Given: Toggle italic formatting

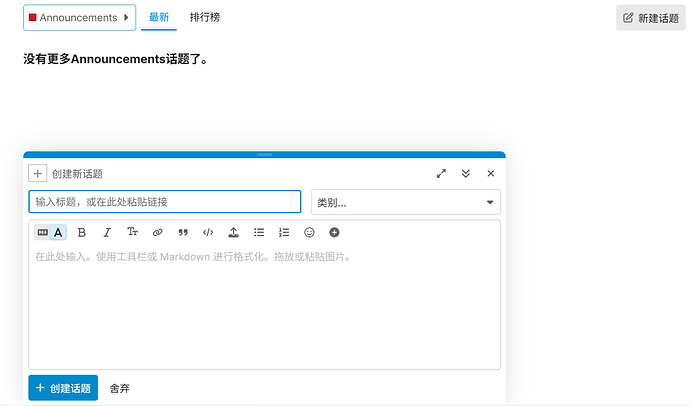Looking at the screenshot, I should (x=107, y=232).
